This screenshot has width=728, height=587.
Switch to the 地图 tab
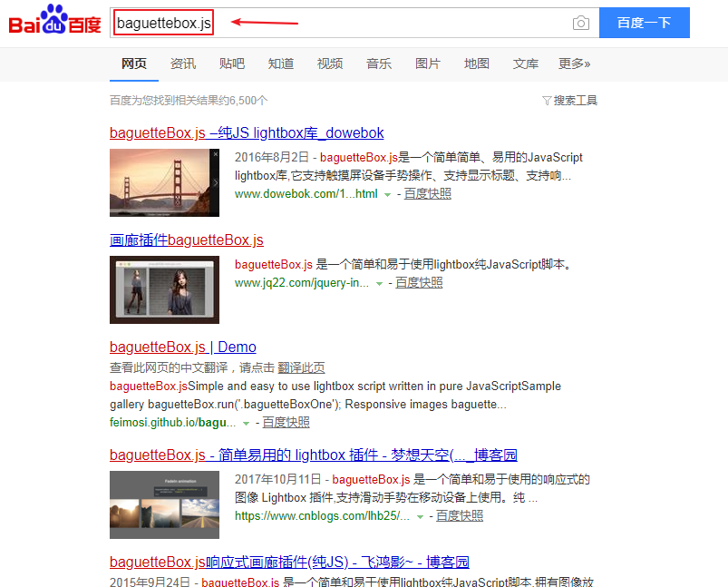pos(476,64)
